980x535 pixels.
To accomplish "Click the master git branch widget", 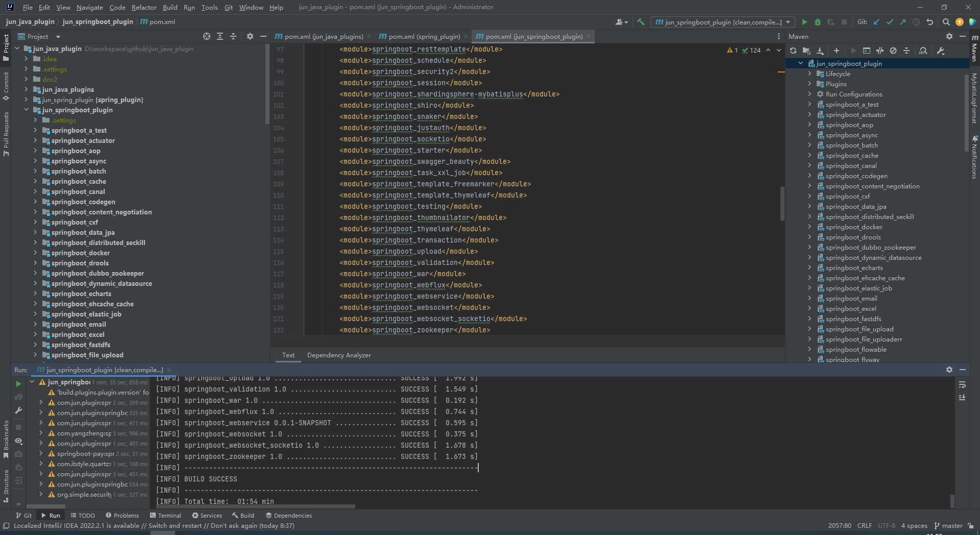I will coord(948,526).
